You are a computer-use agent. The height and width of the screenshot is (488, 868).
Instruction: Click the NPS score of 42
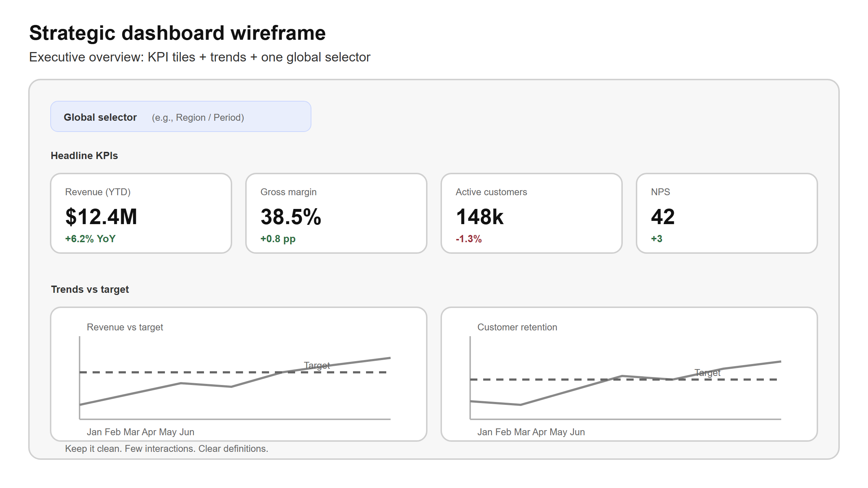pos(663,217)
